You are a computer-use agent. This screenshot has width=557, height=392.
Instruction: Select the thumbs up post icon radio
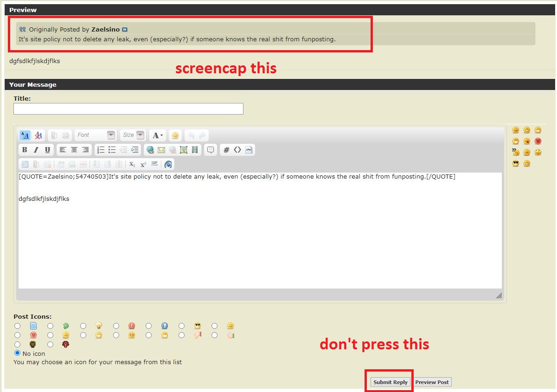tap(214, 335)
